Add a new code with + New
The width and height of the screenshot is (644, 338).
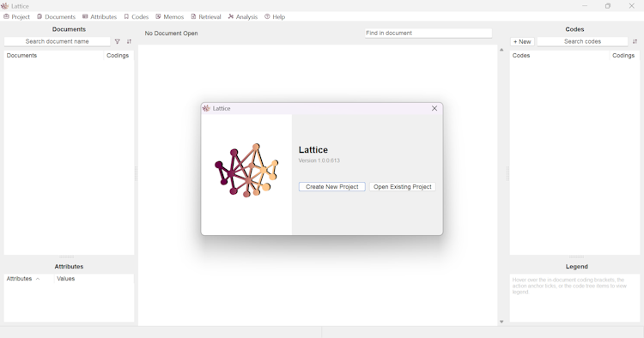coord(522,41)
